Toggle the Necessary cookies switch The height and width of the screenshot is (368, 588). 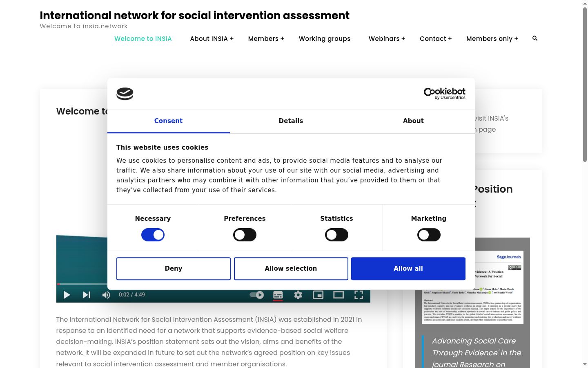(153, 235)
